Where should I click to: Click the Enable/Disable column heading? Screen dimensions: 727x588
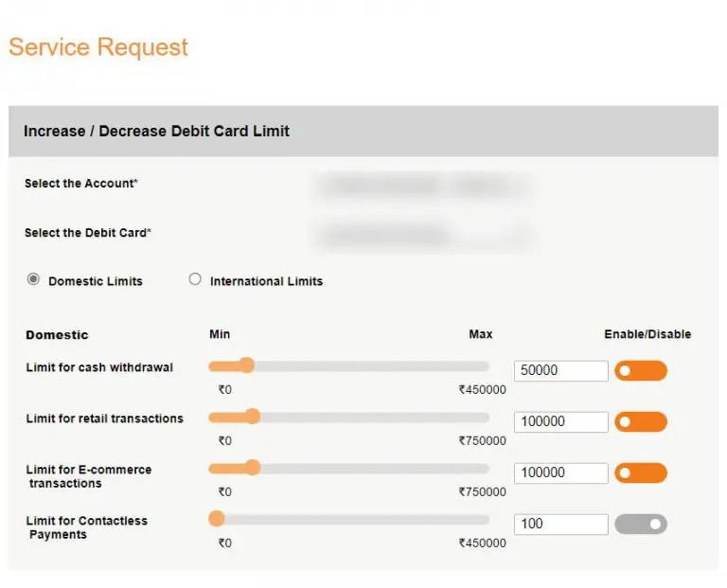coord(647,334)
